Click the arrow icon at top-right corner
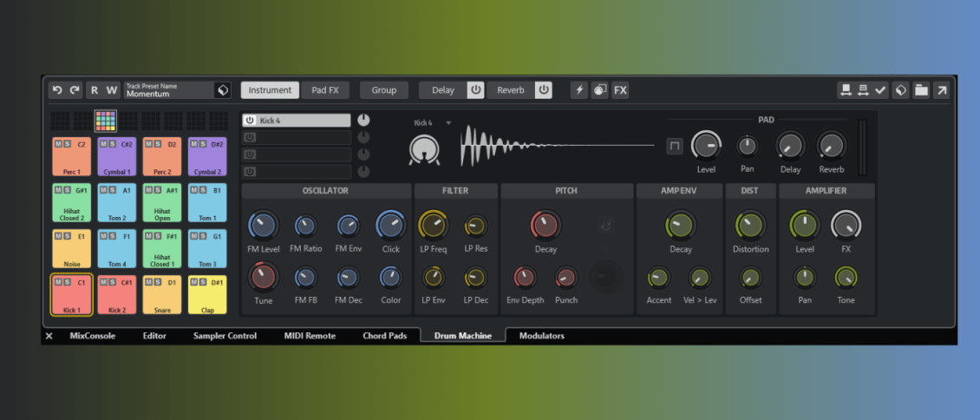This screenshot has height=420, width=980. [941, 90]
